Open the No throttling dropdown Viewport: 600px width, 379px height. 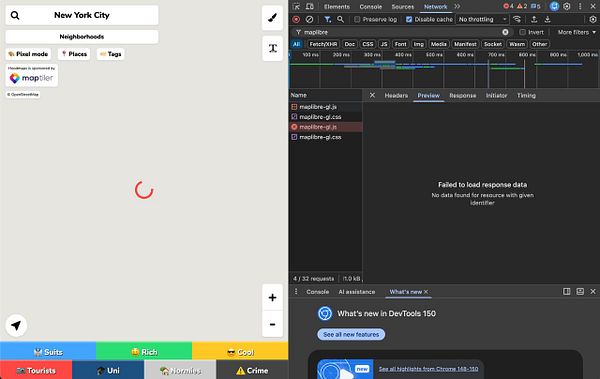pyautogui.click(x=483, y=19)
